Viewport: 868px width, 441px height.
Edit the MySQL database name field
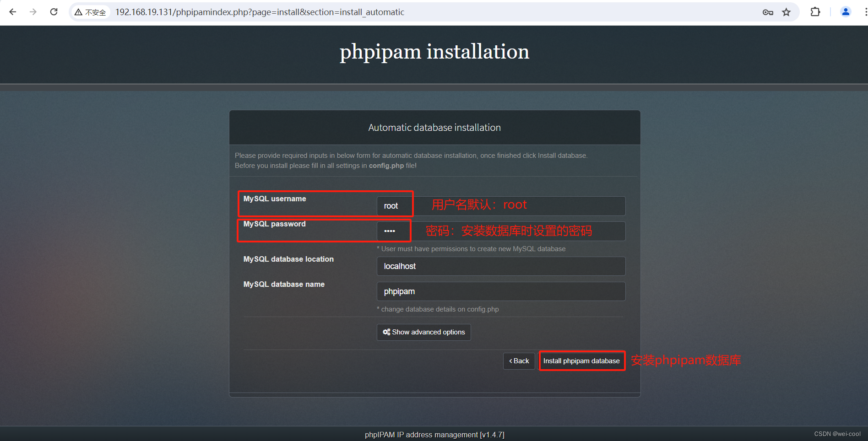tap(501, 291)
